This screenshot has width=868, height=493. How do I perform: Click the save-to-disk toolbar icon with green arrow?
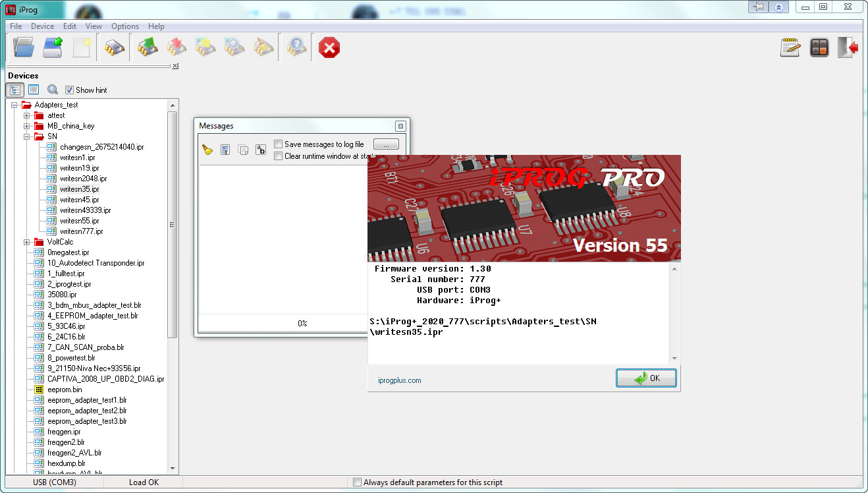point(53,47)
